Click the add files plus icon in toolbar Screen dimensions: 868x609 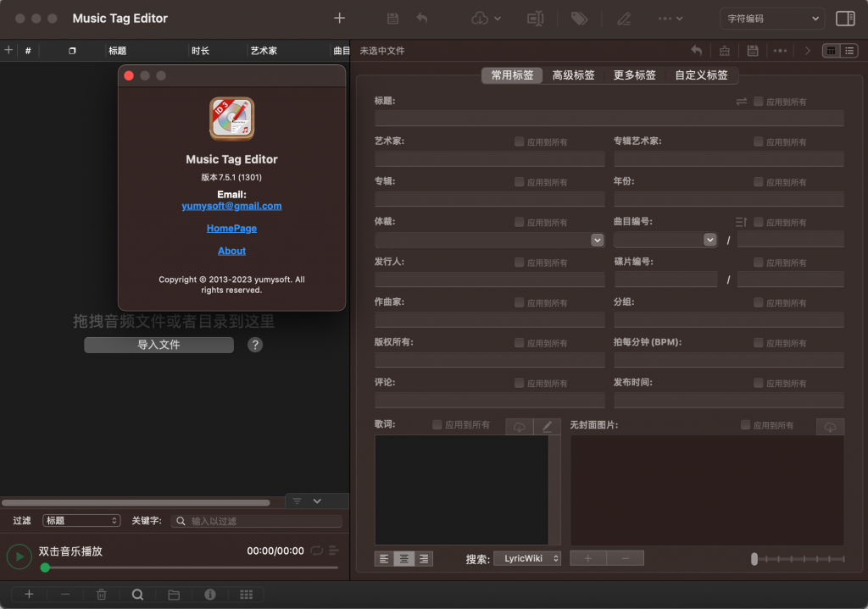click(339, 18)
